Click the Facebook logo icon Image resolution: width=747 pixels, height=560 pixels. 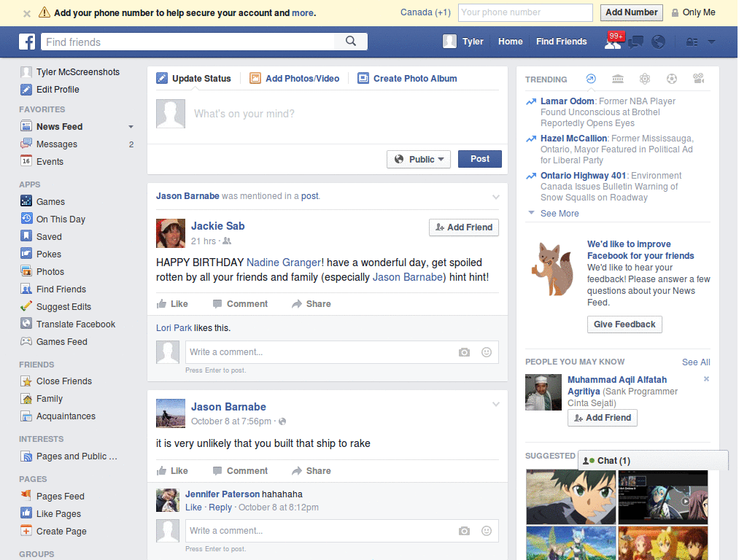[x=27, y=42]
